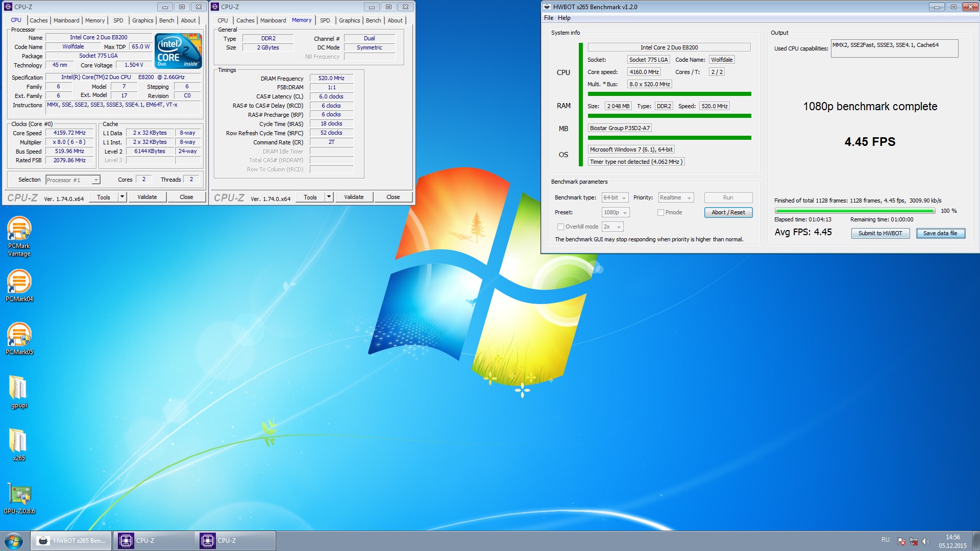Click the Biostar Group P35D2-A7 field
This screenshot has width=980, height=551.
pyautogui.click(x=620, y=128)
